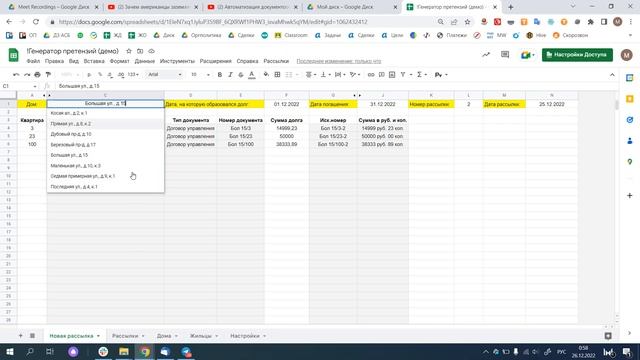Image resolution: width=640 pixels, height=360 pixels.
Task: Click the Print icon
Action: pyautogui.click(x=38, y=75)
